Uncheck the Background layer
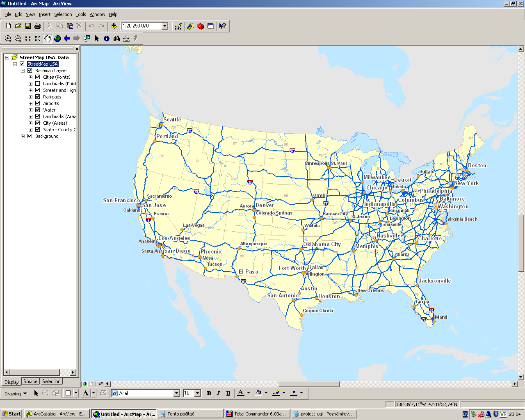525x420 pixels. point(30,136)
